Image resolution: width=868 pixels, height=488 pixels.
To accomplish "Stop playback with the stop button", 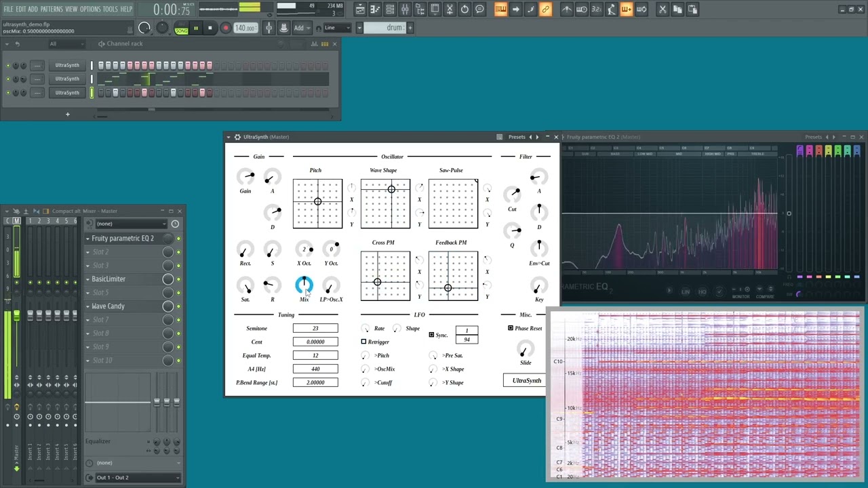I will (x=210, y=28).
